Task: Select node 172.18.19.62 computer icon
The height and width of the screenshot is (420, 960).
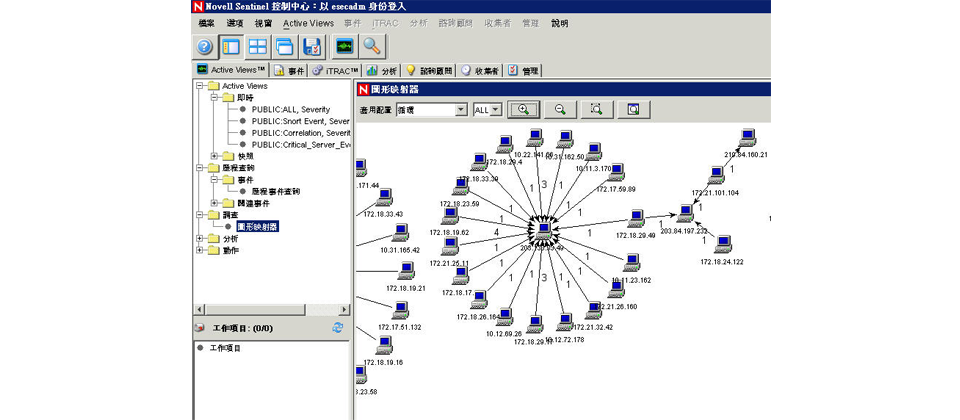Action: point(450,216)
